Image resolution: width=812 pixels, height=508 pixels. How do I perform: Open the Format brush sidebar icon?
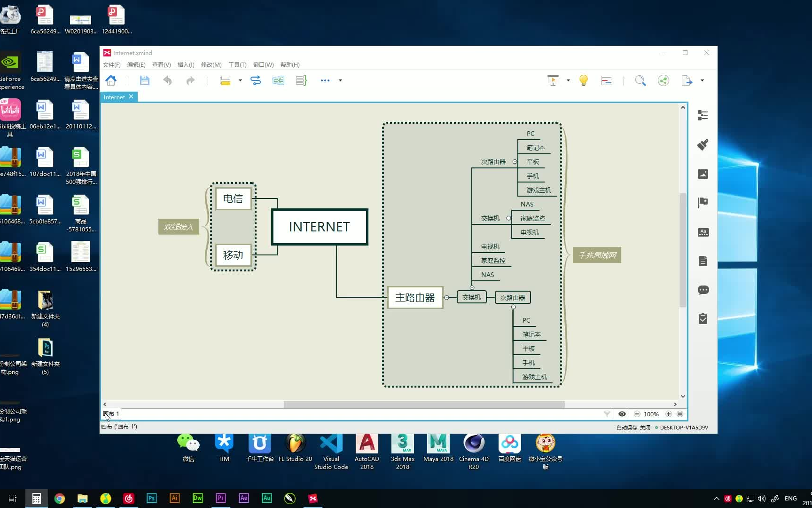point(703,144)
